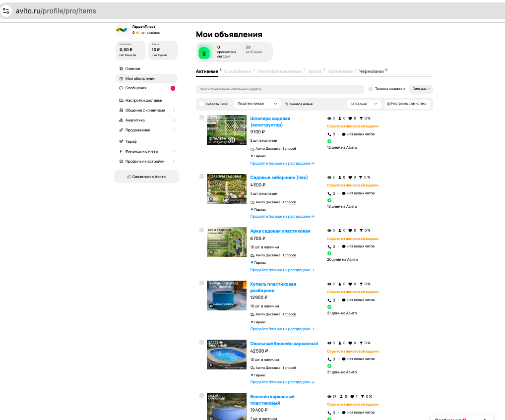The image size is (505, 420).
Task: Open the За 30 дней period dropdown
Action: click(x=364, y=104)
